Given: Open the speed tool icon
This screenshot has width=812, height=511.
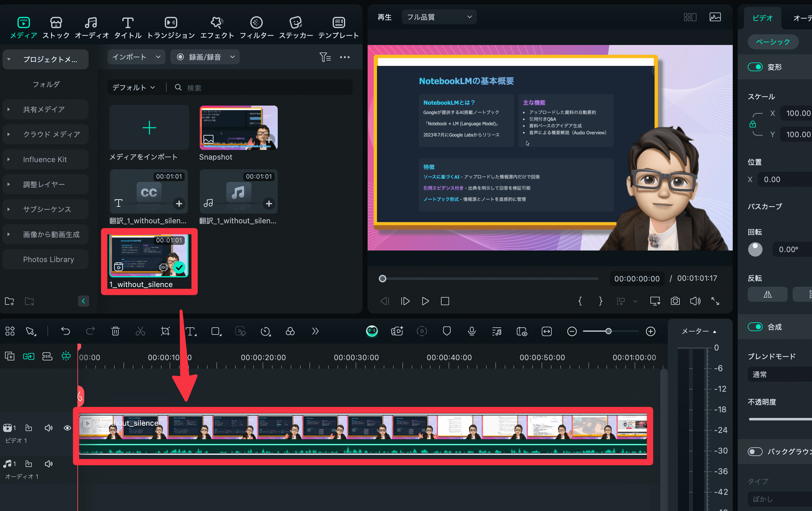Looking at the screenshot, I should 265,331.
